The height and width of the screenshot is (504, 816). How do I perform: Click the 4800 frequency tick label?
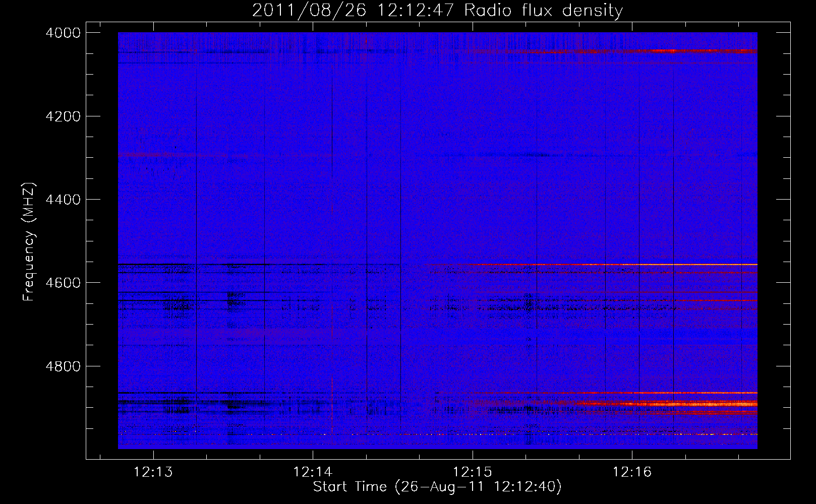click(63, 366)
